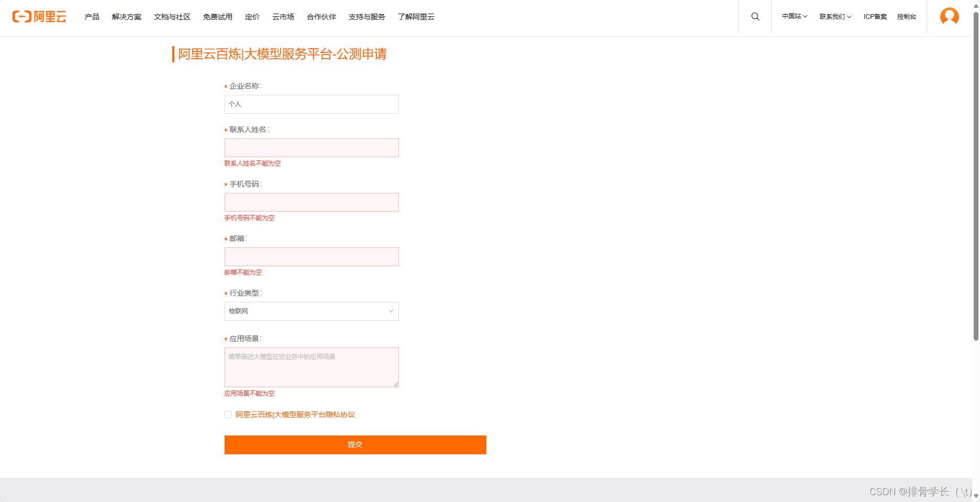
Task: Click the orange 提交 submit button
Action: tap(355, 445)
